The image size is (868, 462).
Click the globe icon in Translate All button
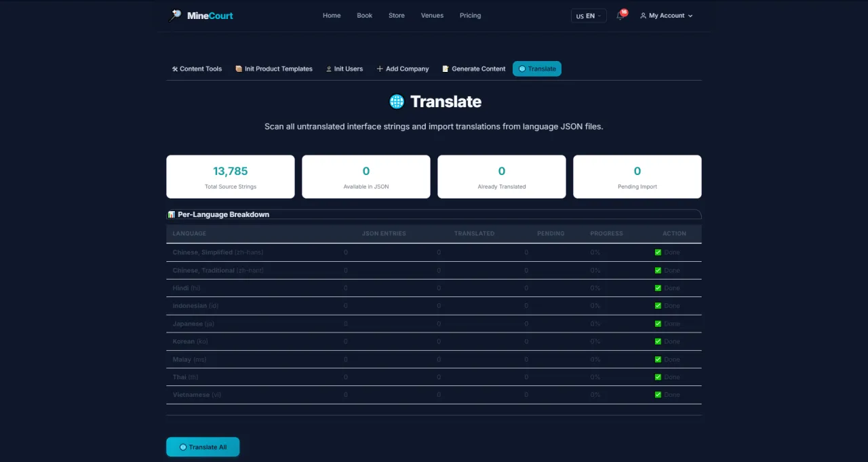pyautogui.click(x=183, y=447)
